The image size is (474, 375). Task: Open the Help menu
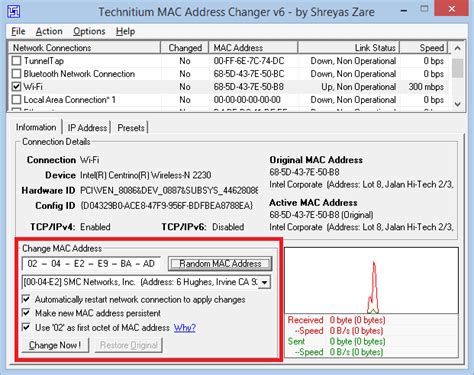point(125,31)
